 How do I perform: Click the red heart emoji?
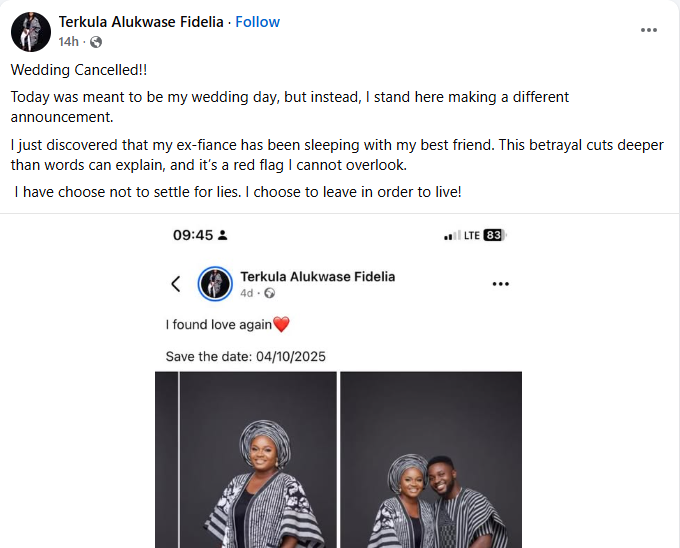pyautogui.click(x=281, y=324)
